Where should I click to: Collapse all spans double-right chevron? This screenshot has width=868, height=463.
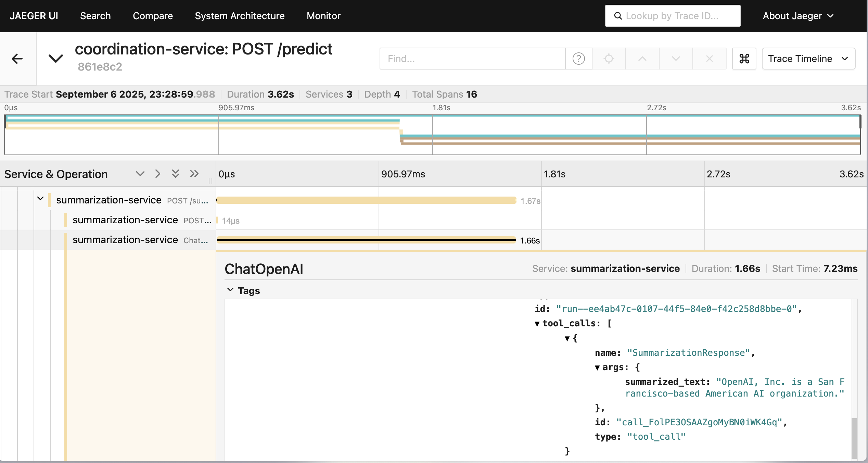(x=194, y=174)
